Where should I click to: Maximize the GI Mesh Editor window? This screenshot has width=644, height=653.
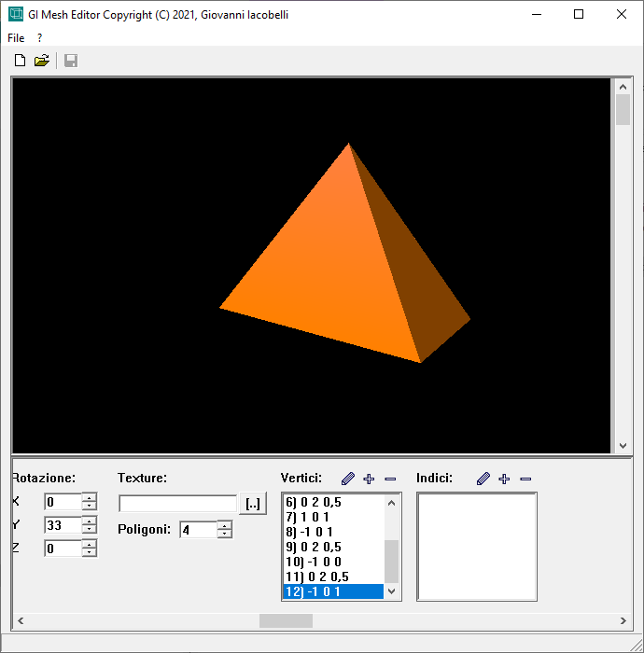click(579, 15)
